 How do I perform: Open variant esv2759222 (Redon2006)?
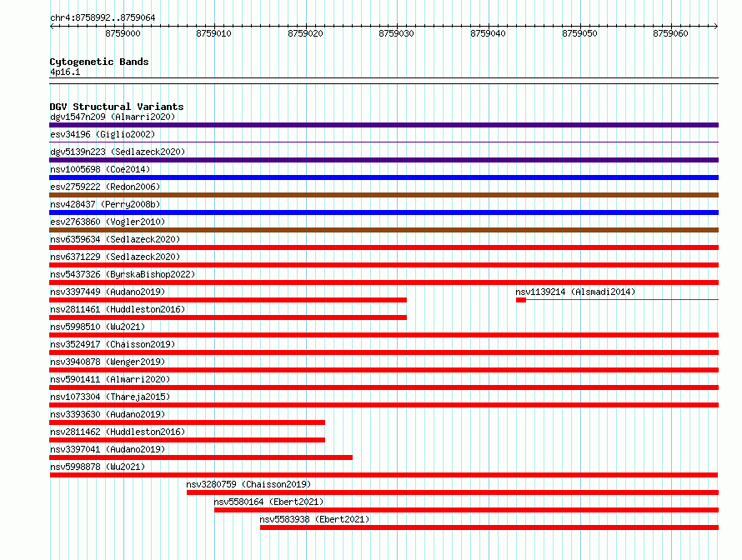tap(105, 187)
